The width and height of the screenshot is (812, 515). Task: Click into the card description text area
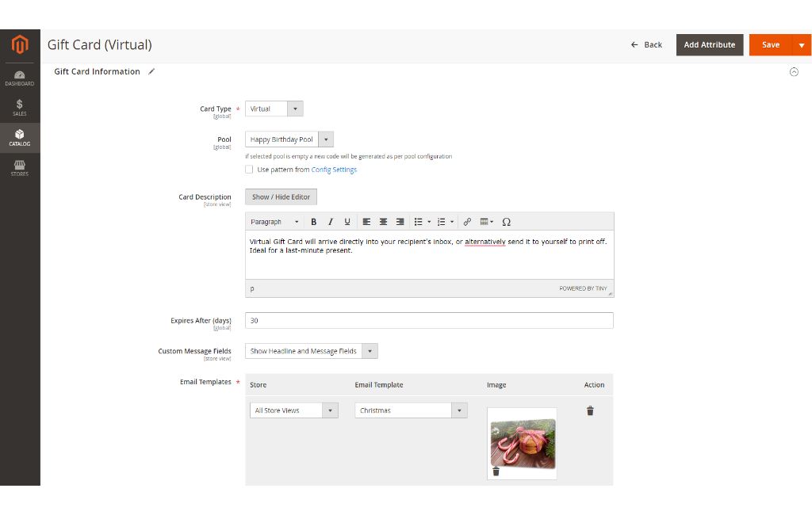click(429, 254)
